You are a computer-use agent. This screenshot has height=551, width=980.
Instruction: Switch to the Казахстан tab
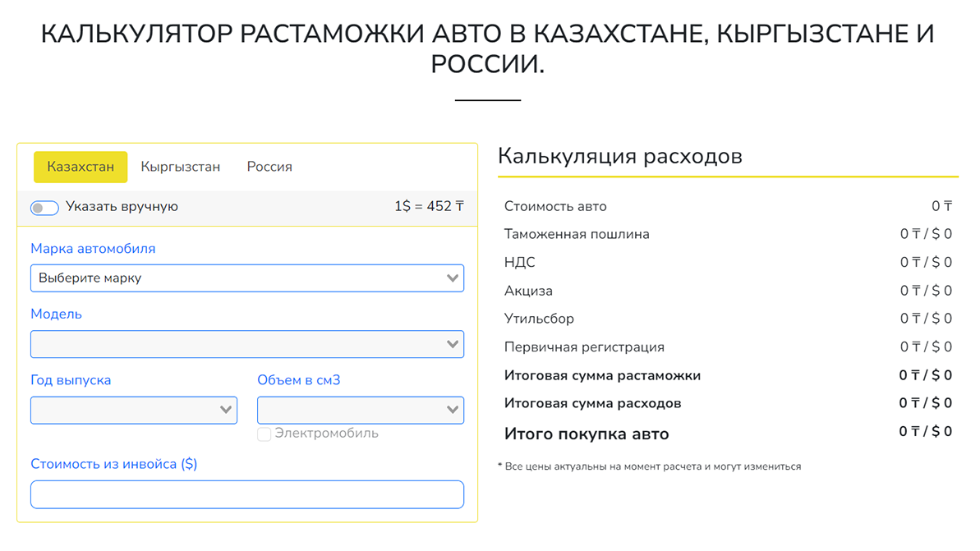(80, 167)
